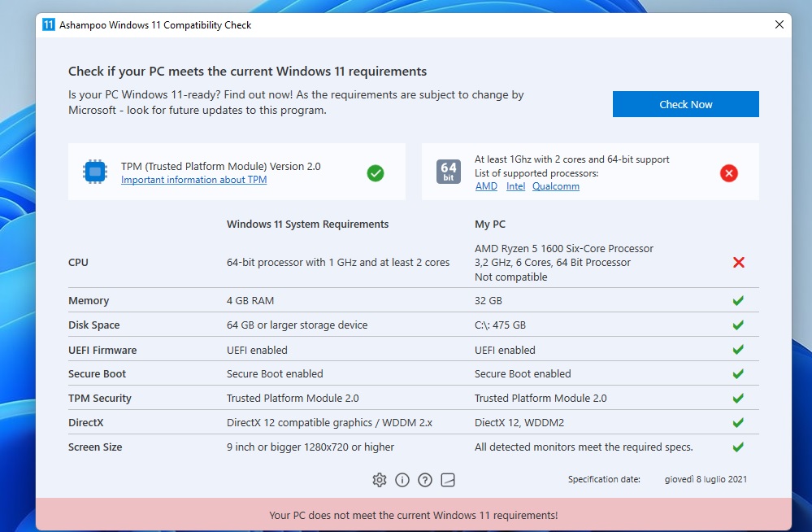Close the Compatibility Check window

coord(779,24)
